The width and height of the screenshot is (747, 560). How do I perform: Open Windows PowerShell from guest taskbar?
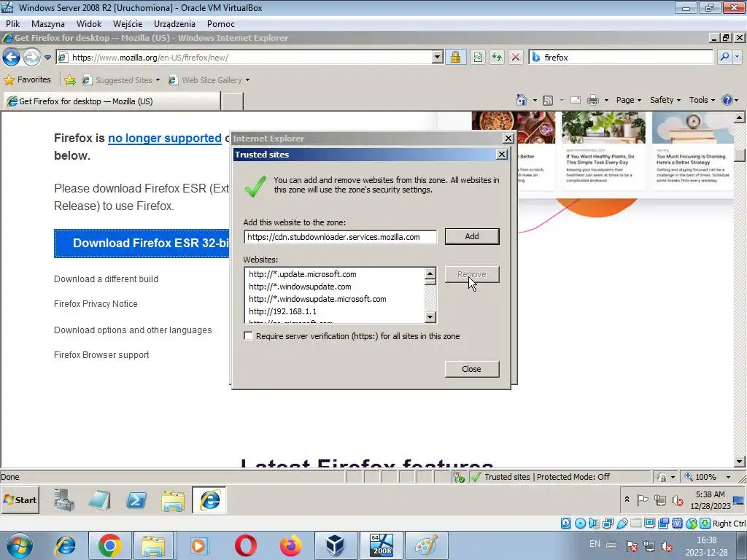(x=136, y=500)
